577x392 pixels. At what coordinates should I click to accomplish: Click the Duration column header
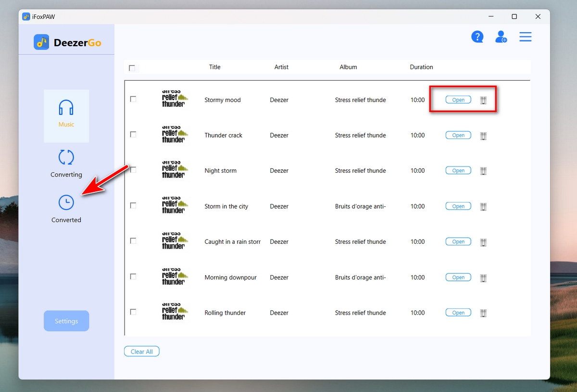[421, 67]
